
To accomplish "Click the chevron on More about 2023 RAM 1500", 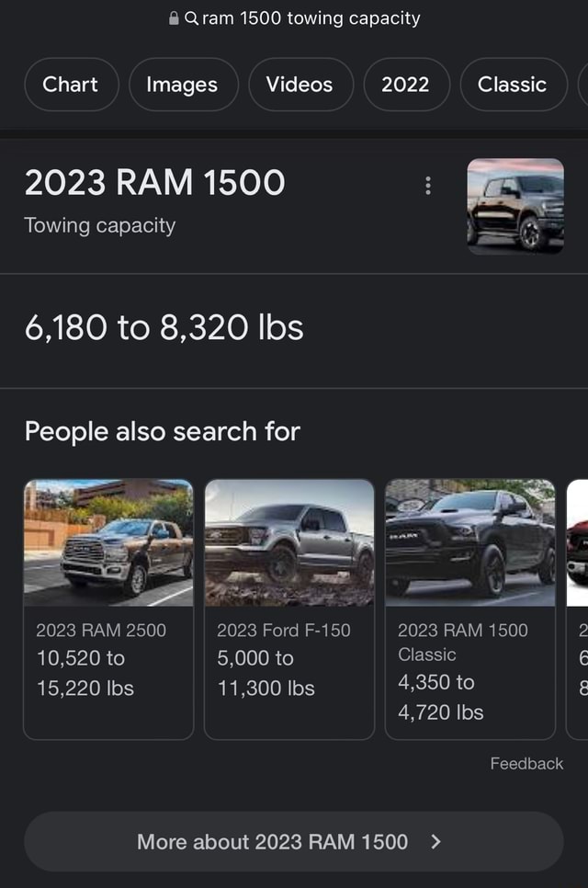I will pos(435,841).
